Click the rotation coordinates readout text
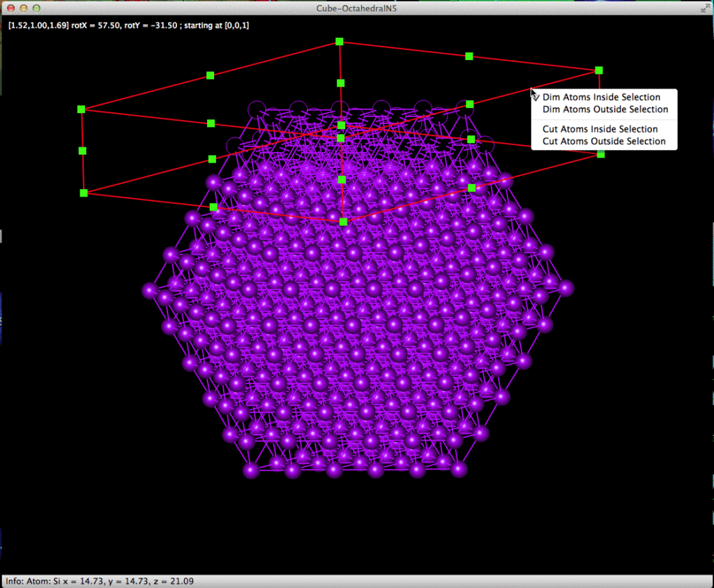The height and width of the screenshot is (588, 714). pos(128,26)
